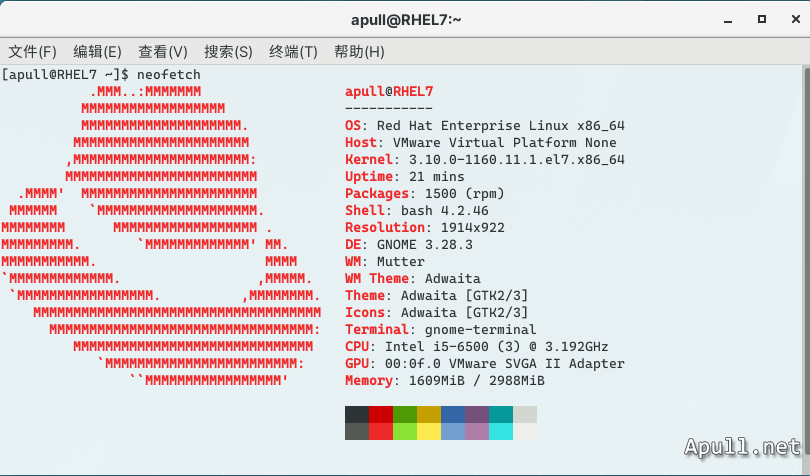Close the terminal window

(x=796, y=19)
